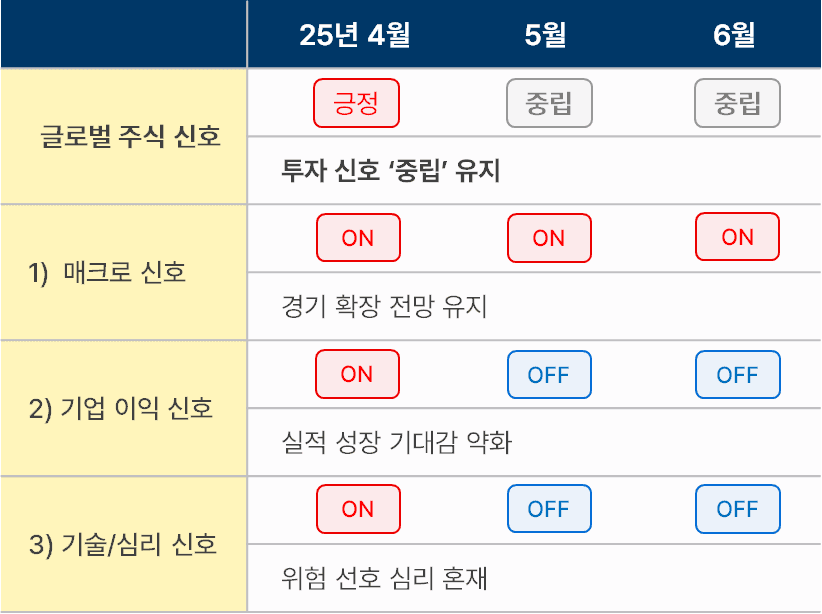Toggle 기술/심리 신호 OFF badge for 5월
The width and height of the screenshot is (822, 614).
tap(548, 509)
